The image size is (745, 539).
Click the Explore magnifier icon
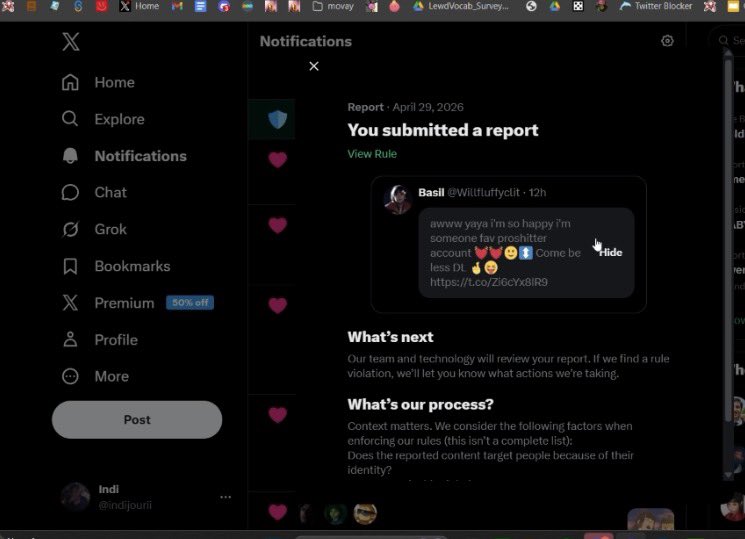tap(70, 119)
